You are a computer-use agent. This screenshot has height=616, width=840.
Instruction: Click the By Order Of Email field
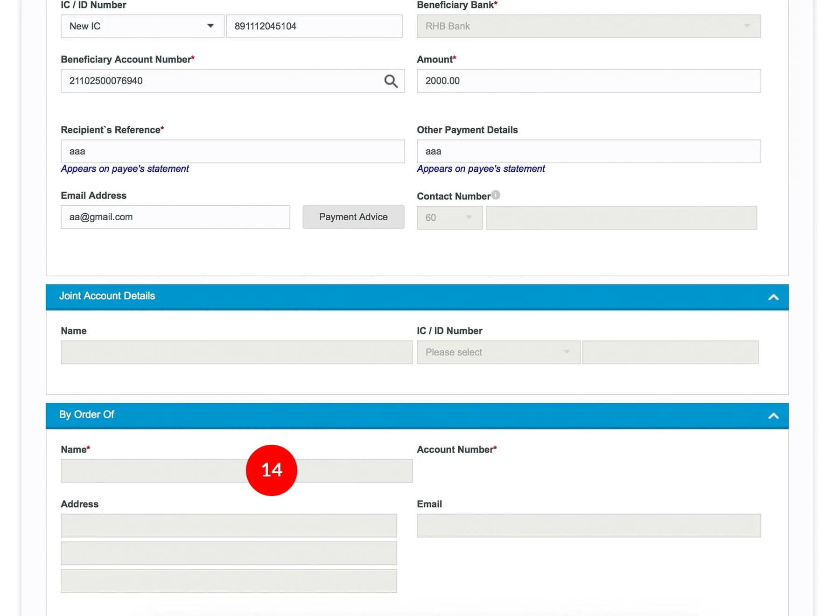[588, 526]
